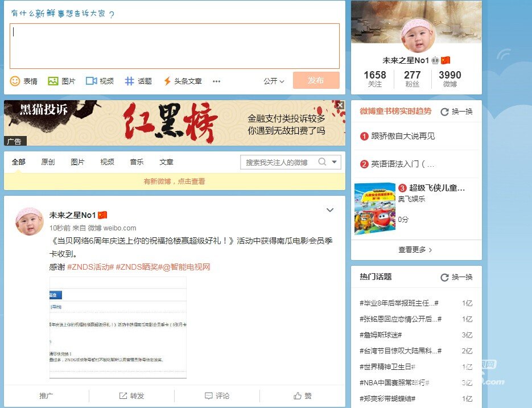532x408 pixels.
Task: Open the 277 粉丝 followers count
Action: (413, 79)
